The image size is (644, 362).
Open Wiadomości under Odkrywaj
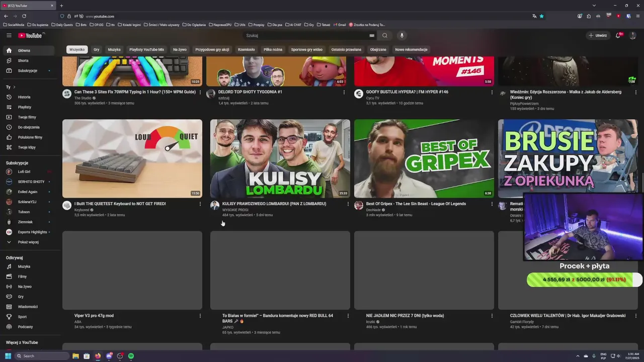click(x=28, y=307)
